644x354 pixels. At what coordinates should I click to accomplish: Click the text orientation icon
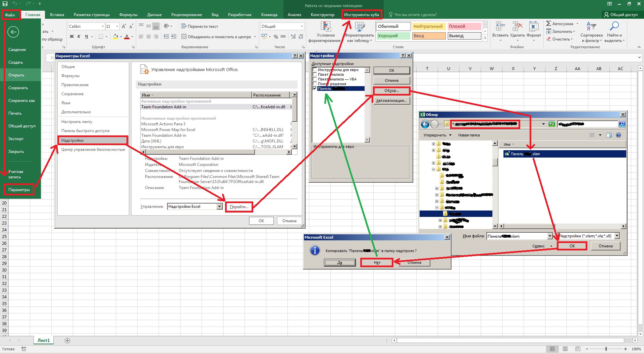(x=166, y=26)
